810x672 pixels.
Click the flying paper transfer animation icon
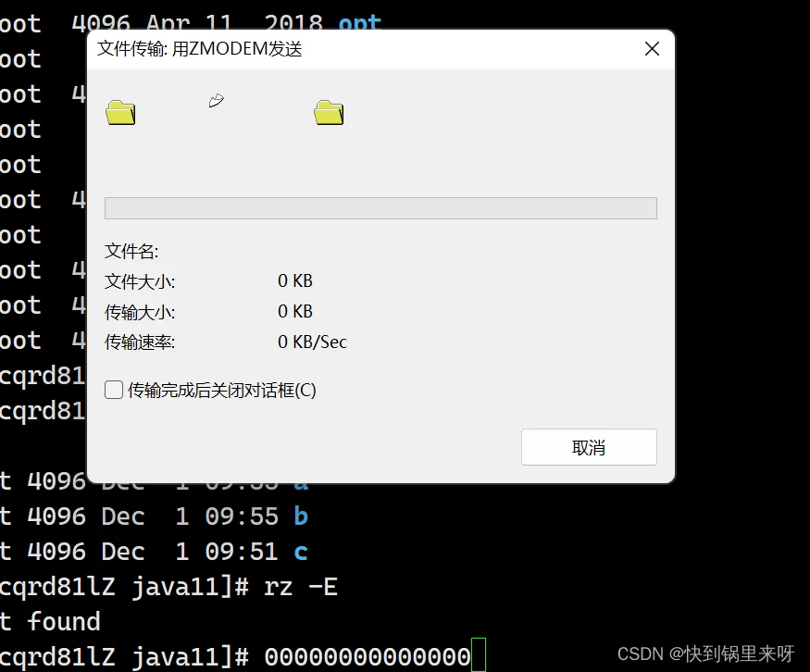coord(217,100)
